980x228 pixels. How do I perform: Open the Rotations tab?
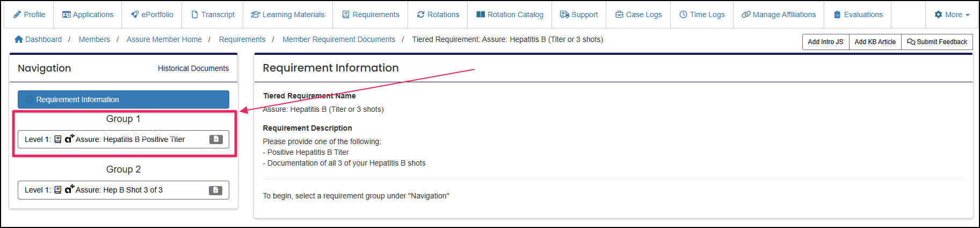point(438,15)
